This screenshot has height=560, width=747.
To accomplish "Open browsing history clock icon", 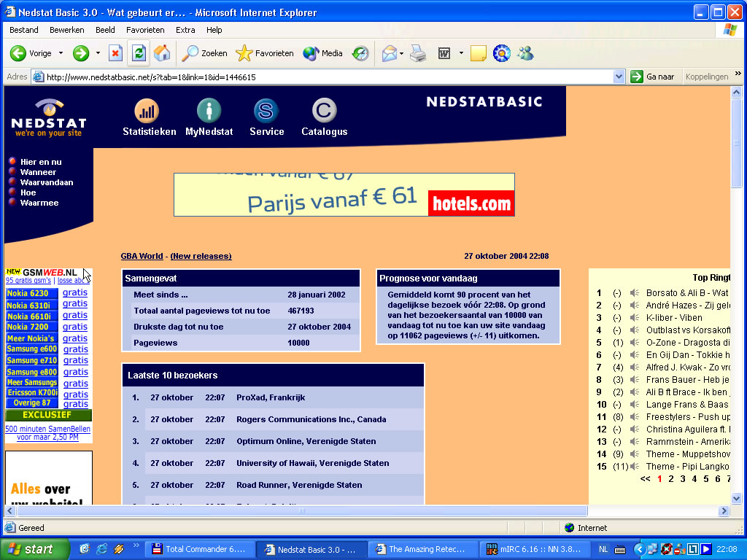I will pos(360,53).
